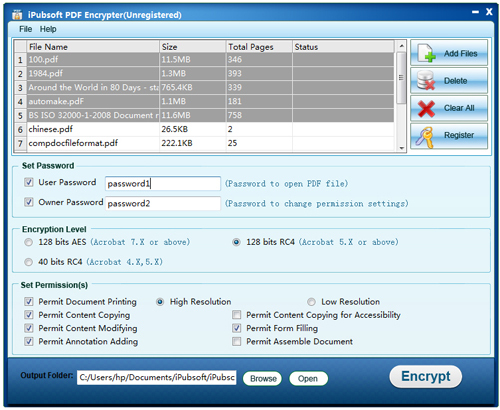Toggle the User Password checkbox
Screen dimensions: 500x410
(29, 182)
